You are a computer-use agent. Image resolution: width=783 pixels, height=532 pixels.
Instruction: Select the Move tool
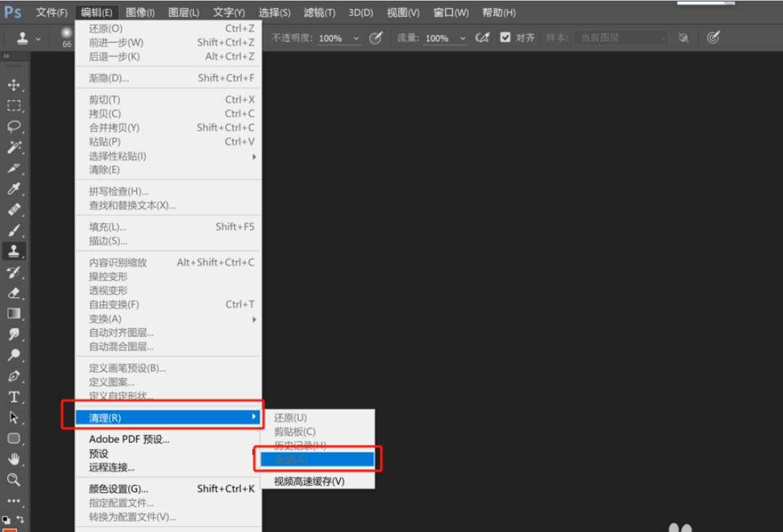(14, 85)
